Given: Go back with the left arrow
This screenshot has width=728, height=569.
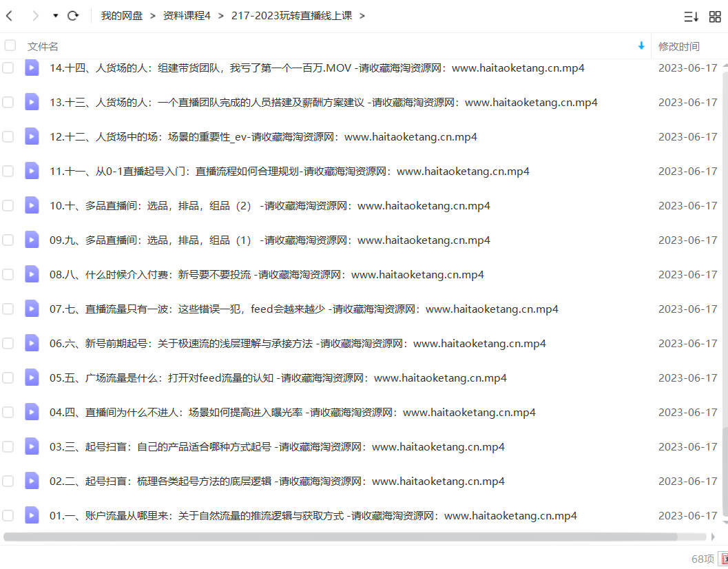Looking at the screenshot, I should (x=9, y=16).
